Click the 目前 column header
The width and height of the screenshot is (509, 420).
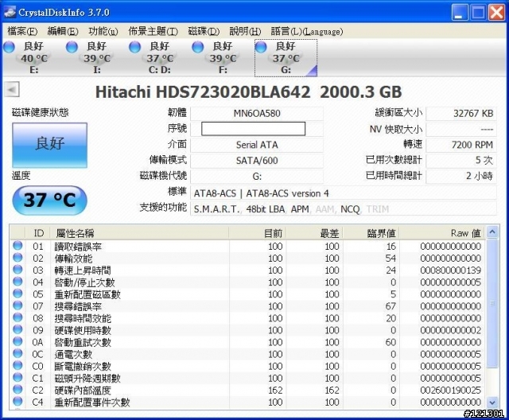(x=258, y=233)
